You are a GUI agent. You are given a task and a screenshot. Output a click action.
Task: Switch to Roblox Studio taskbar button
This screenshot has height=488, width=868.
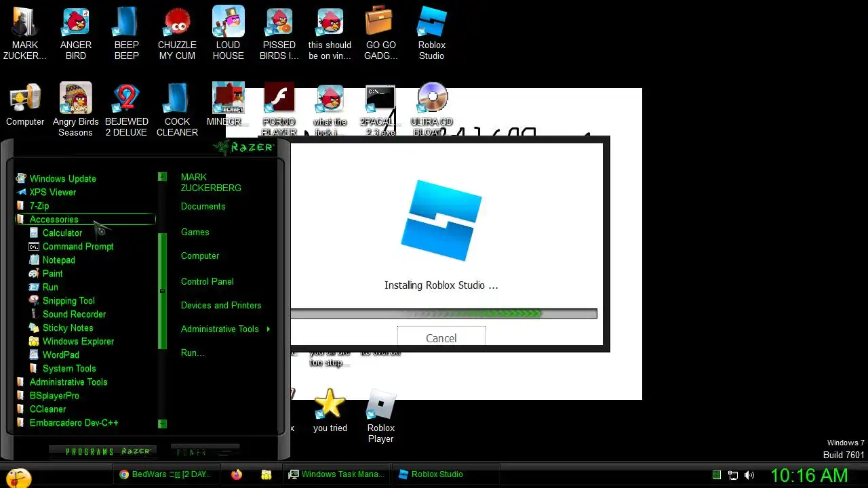[447, 474]
